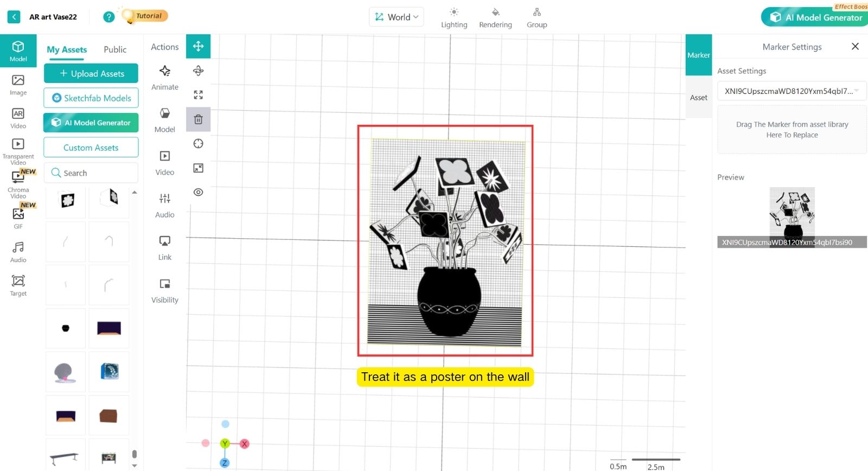
Task: Click the Group icon
Action: coord(537,18)
